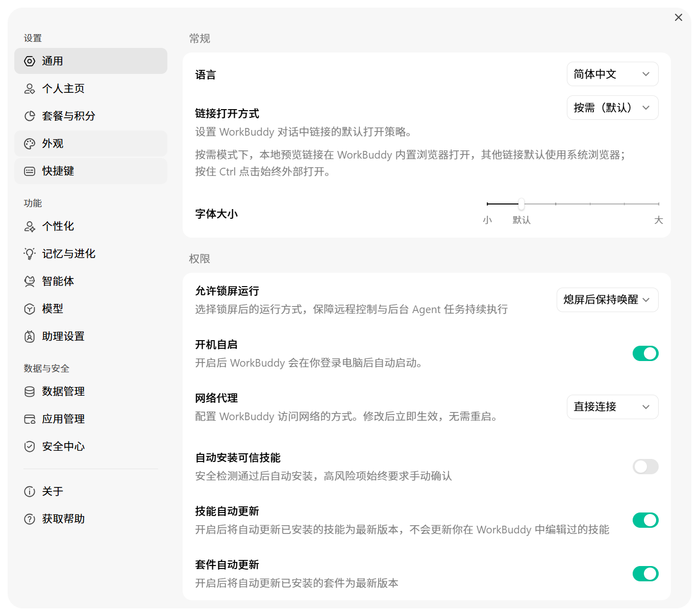This screenshot has width=699, height=616.
Task: Open the 记忆与进化 label in sidebar
Action: 69,254
